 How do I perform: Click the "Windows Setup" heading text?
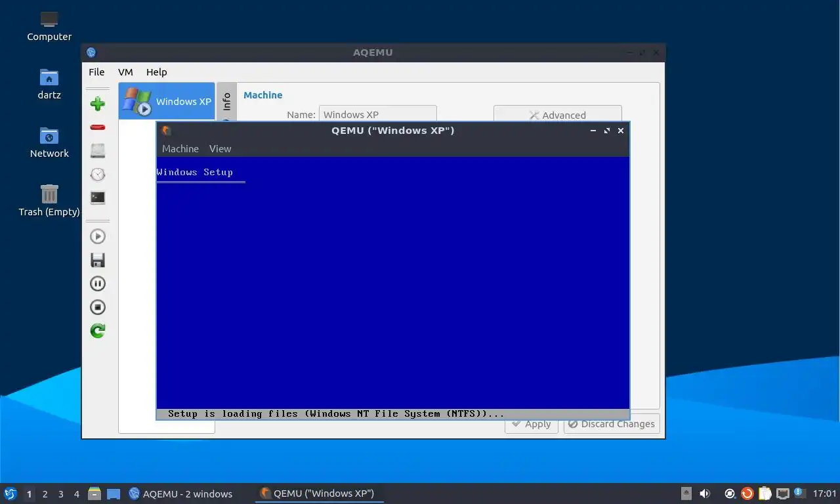coord(195,172)
